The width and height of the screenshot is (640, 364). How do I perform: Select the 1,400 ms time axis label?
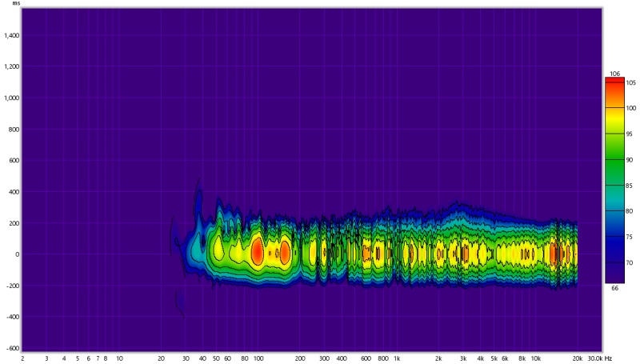(x=11, y=35)
